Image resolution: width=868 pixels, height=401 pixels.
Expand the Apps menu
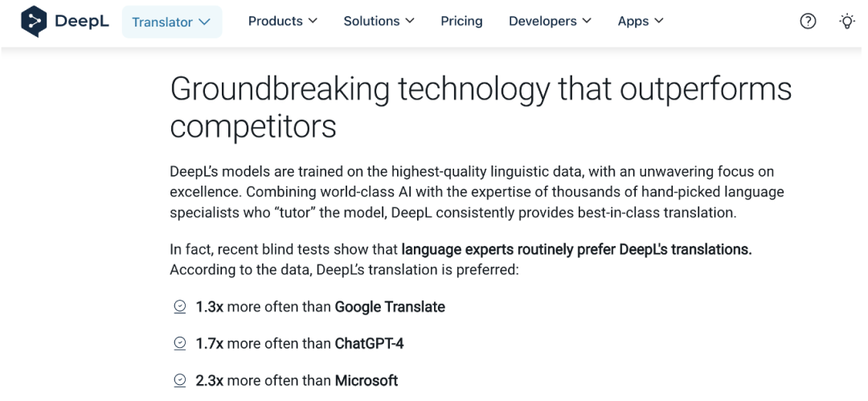641,21
